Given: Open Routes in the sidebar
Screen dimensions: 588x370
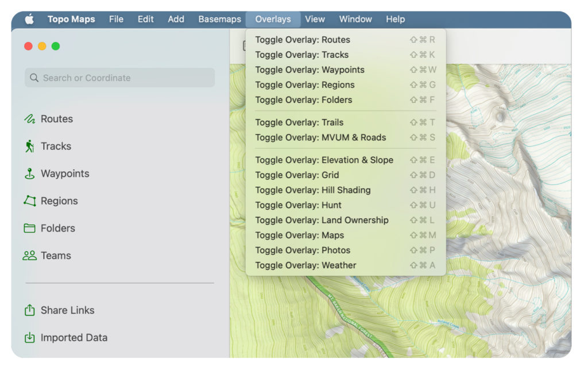Looking at the screenshot, I should tap(57, 119).
